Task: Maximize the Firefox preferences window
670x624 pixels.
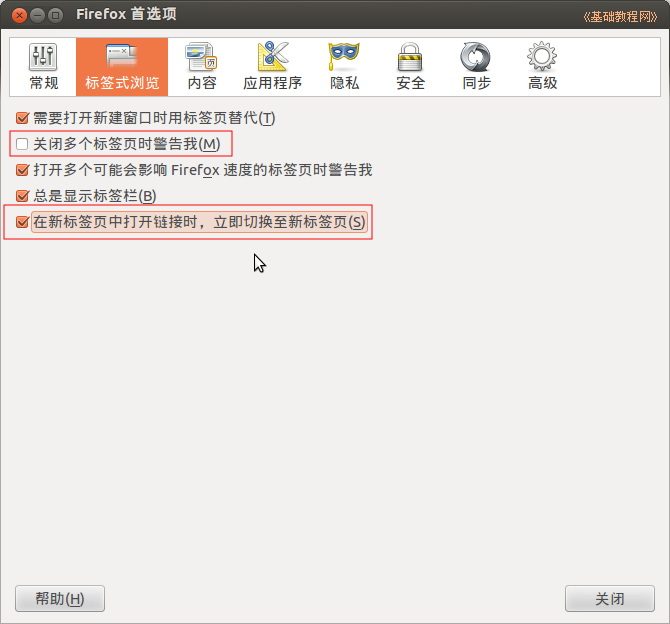Action: [x=56, y=16]
